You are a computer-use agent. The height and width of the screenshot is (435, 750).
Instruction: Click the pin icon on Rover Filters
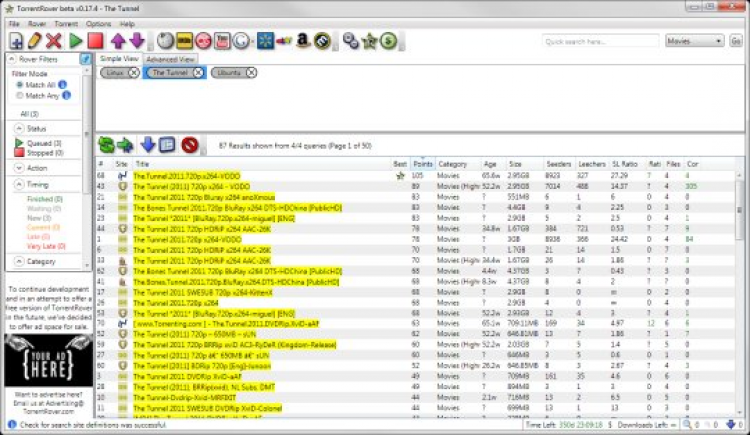[x=86, y=59]
